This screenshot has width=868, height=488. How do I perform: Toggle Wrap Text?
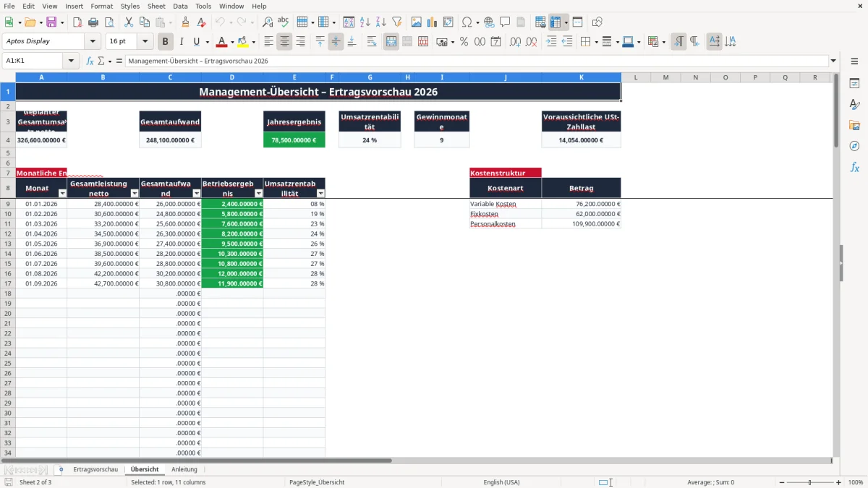(372, 42)
